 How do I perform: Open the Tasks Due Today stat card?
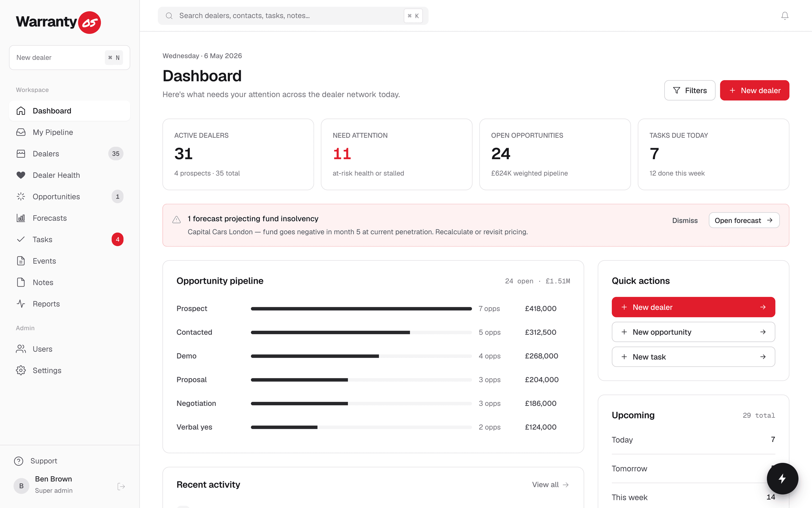[713, 154]
